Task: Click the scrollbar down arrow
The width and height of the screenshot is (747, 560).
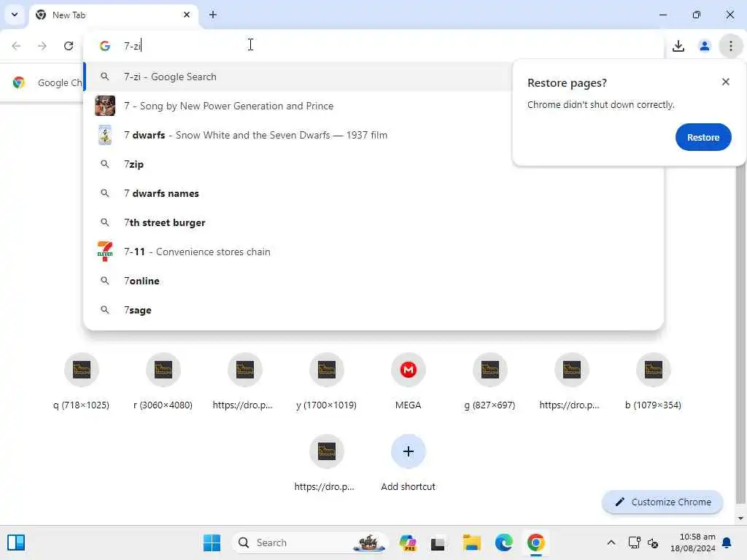Action: pos(740,518)
